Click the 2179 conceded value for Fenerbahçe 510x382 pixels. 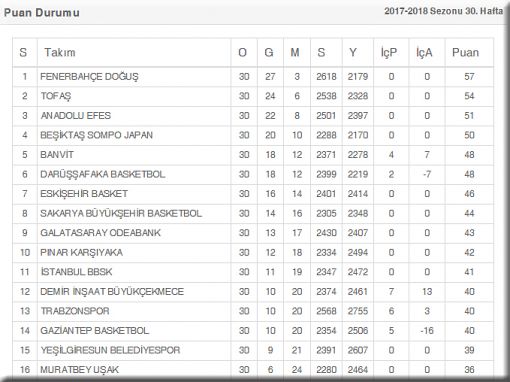pos(358,77)
